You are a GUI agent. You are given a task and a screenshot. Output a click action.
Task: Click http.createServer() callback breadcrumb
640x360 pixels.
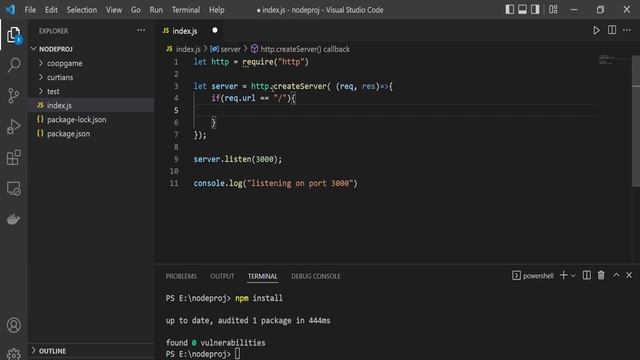(x=300, y=49)
